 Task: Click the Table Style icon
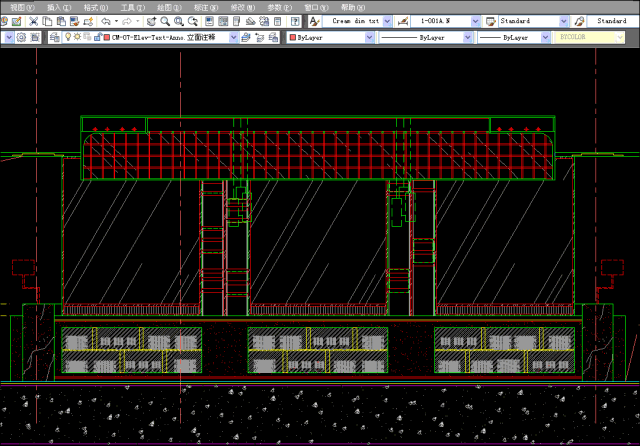[490, 21]
